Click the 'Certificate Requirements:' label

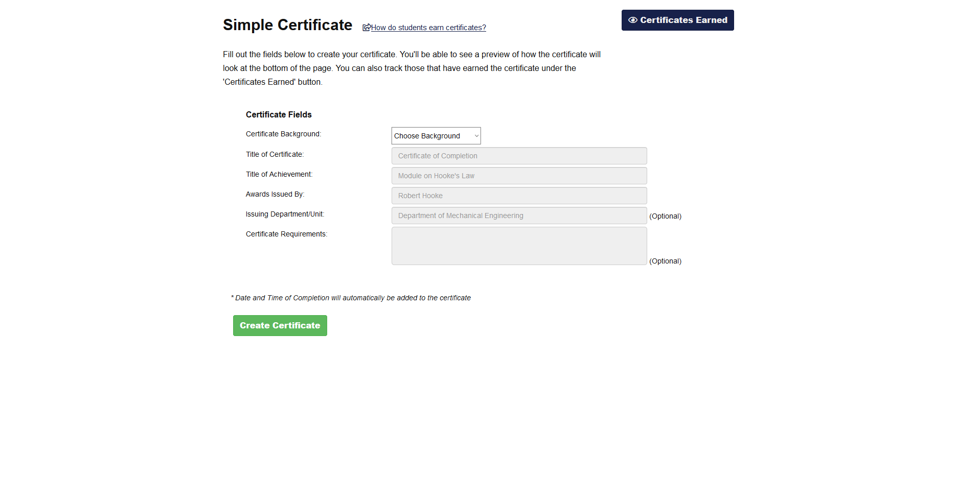click(286, 234)
